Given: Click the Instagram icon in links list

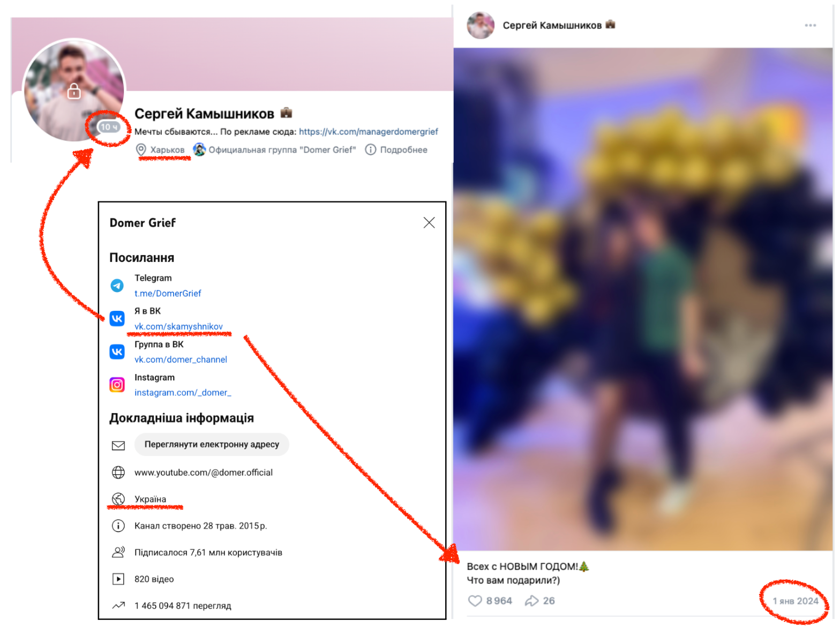Looking at the screenshot, I should 117,385.
